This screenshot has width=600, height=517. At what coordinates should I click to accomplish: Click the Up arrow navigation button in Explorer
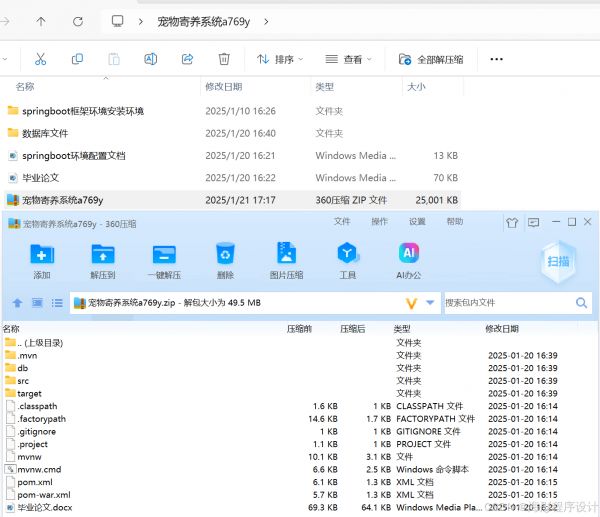(41, 21)
